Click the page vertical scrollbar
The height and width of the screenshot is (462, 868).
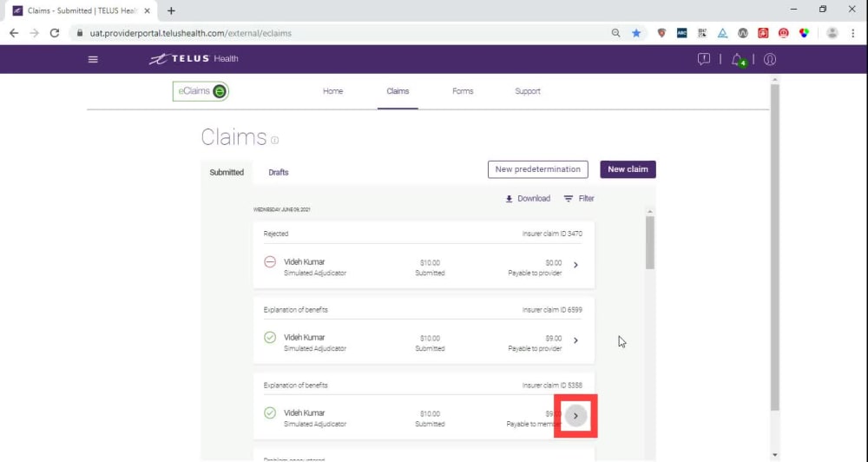[x=774, y=247]
